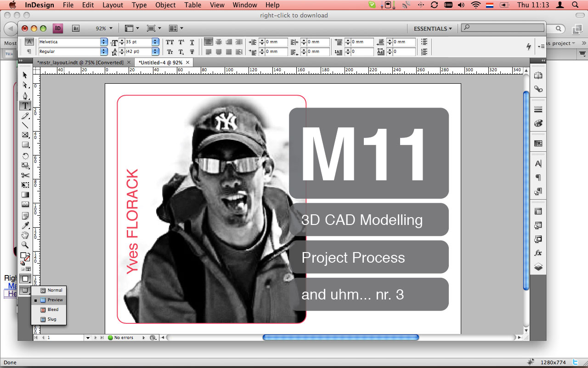Open the Swatches panel icon on right dock
This screenshot has height=368, width=588.
pyautogui.click(x=538, y=144)
